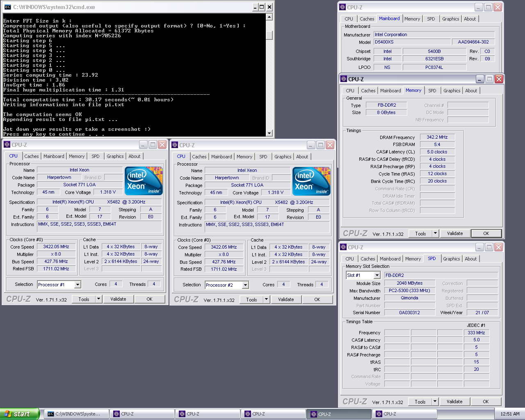The image size is (525, 420).
Task: Click the CPU-Z title icon in SPD window
Action: 343,247
